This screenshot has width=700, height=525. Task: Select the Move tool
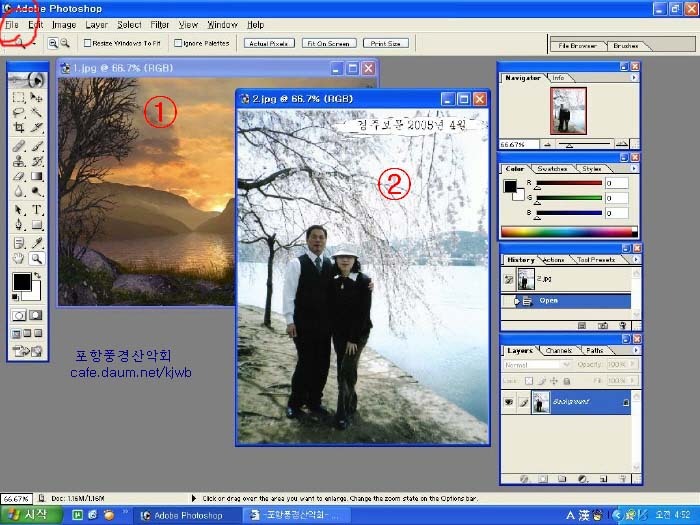click(37, 97)
